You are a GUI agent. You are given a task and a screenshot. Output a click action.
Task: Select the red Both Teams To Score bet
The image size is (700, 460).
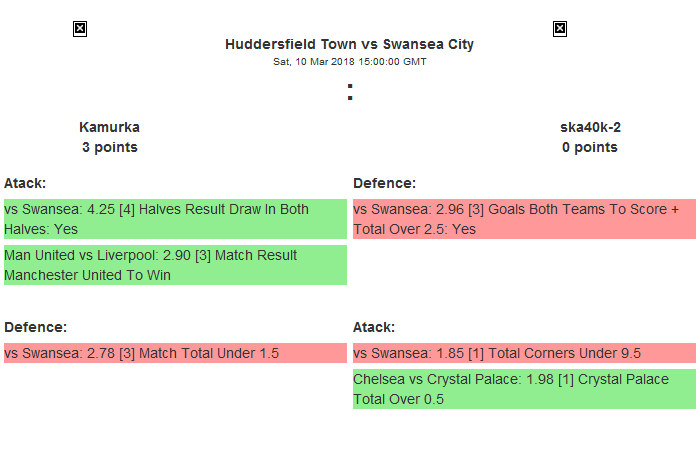[x=524, y=219]
